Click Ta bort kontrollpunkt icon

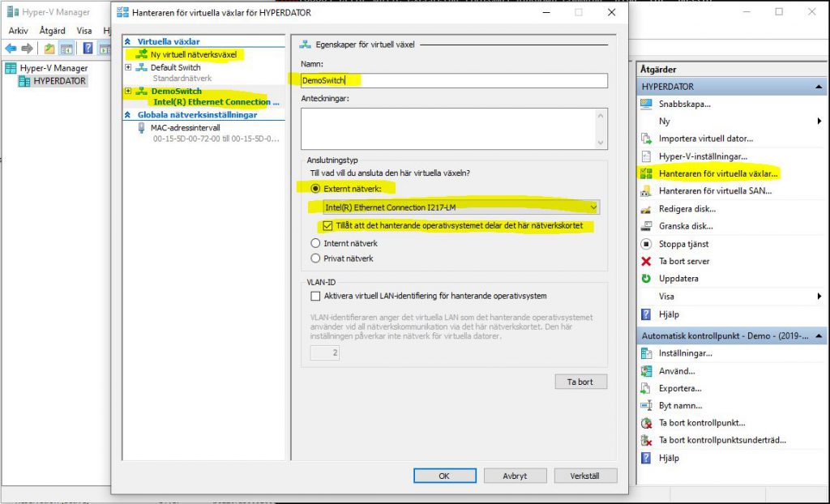point(646,423)
